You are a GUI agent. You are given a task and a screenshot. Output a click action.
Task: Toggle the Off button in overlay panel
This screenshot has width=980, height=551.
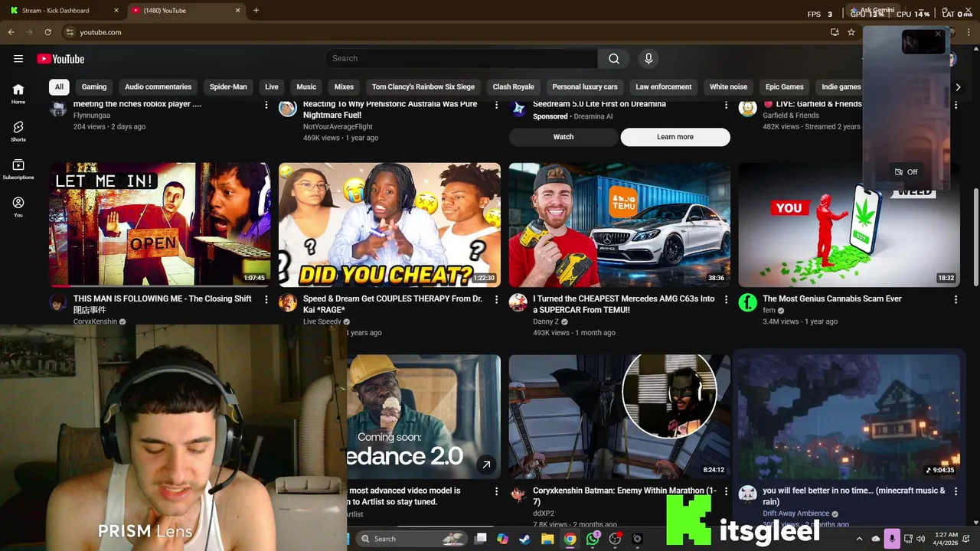click(906, 172)
